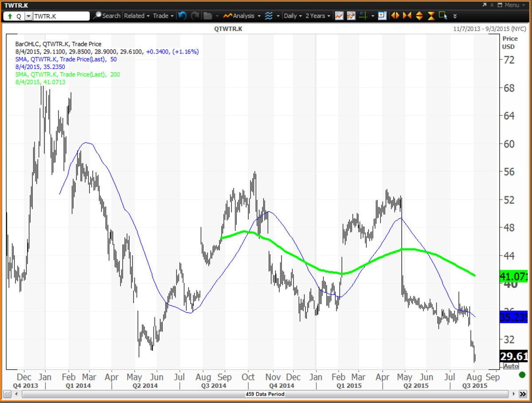The height and width of the screenshot is (403, 532).
Task: Click the SMA 200 legend label
Action: point(68,74)
